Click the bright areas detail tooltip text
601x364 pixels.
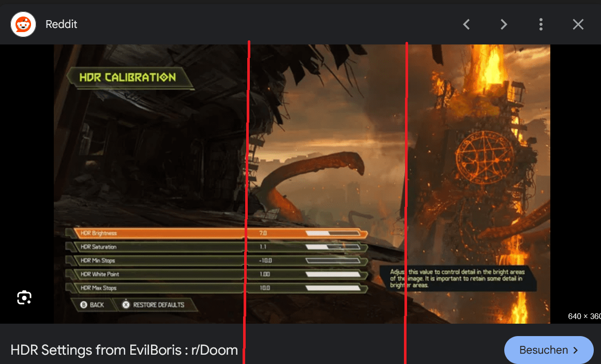457,278
